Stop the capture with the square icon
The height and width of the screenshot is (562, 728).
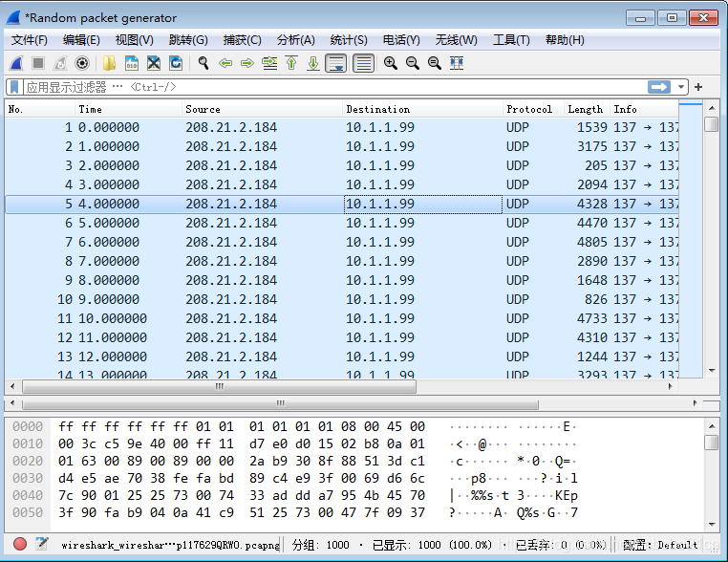point(38,63)
